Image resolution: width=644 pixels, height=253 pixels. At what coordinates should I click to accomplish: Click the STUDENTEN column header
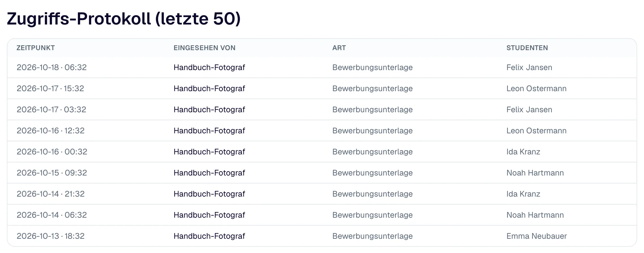click(527, 48)
